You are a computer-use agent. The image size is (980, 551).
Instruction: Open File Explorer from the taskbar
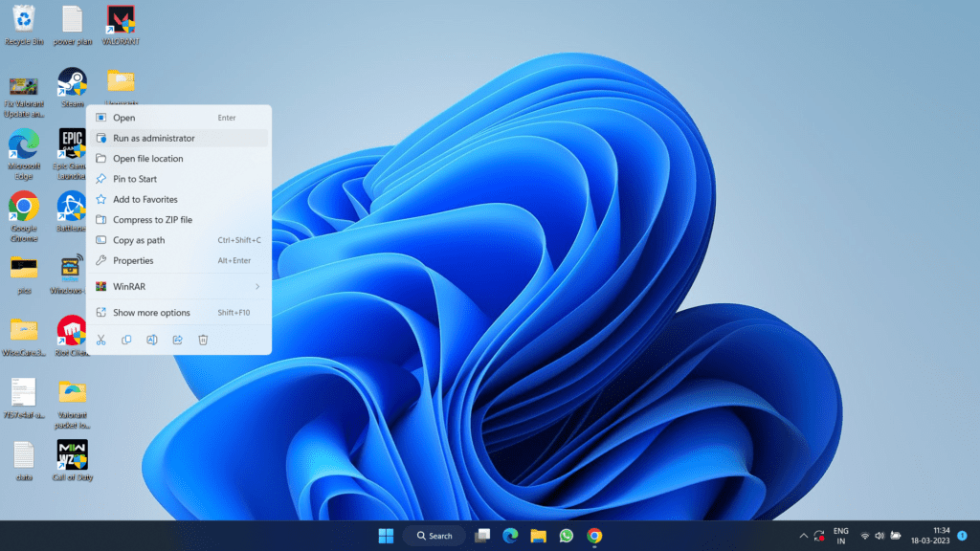point(538,536)
